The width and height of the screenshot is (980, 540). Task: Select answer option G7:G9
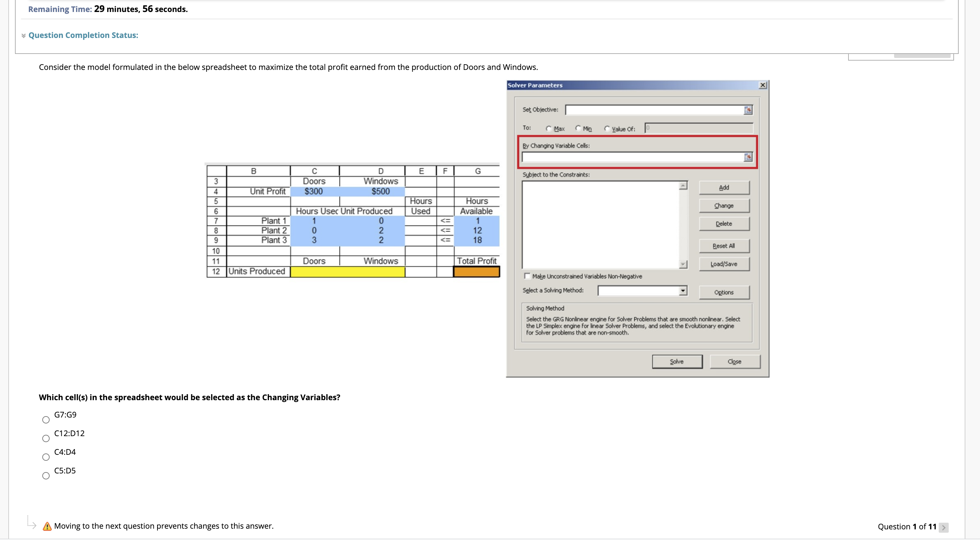(46, 419)
